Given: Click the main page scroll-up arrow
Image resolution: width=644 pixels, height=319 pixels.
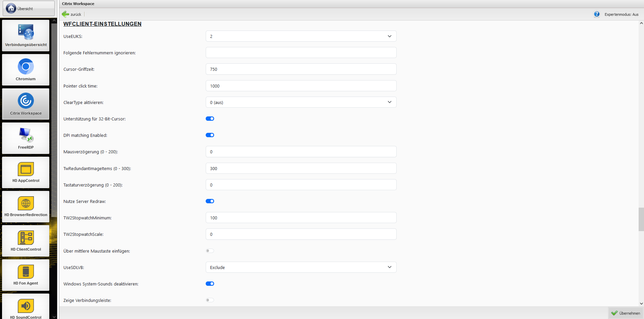Looking at the screenshot, I should click(x=641, y=23).
